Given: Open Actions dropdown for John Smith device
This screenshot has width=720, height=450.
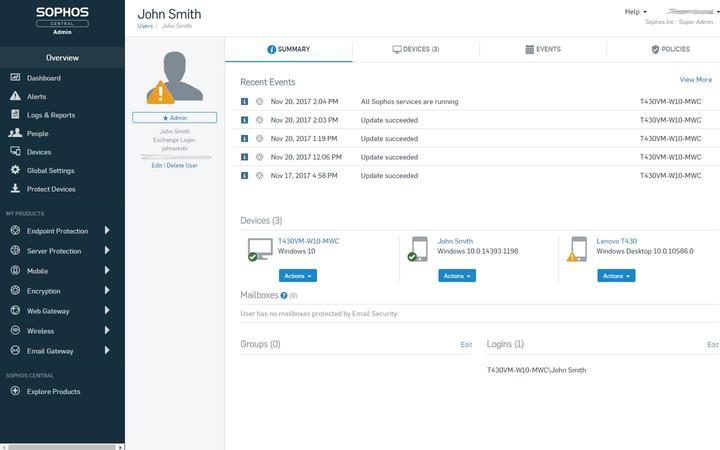Looking at the screenshot, I should coord(457,276).
